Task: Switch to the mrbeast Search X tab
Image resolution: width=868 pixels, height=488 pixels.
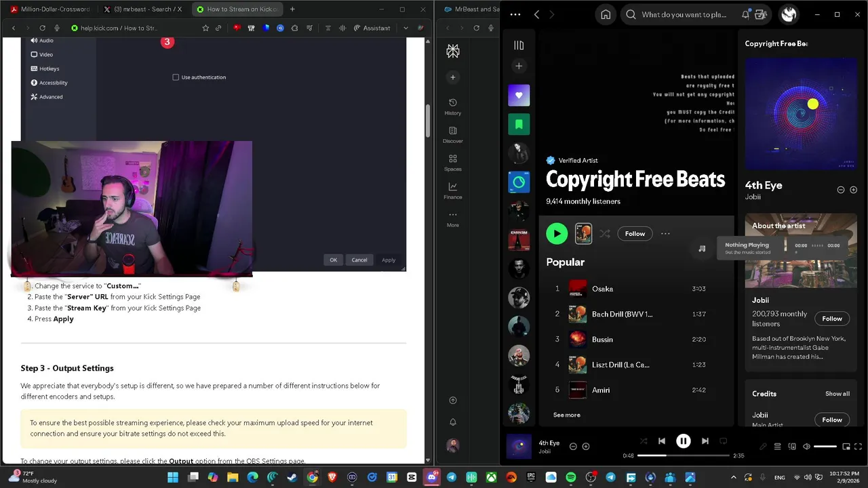Action: click(x=143, y=9)
